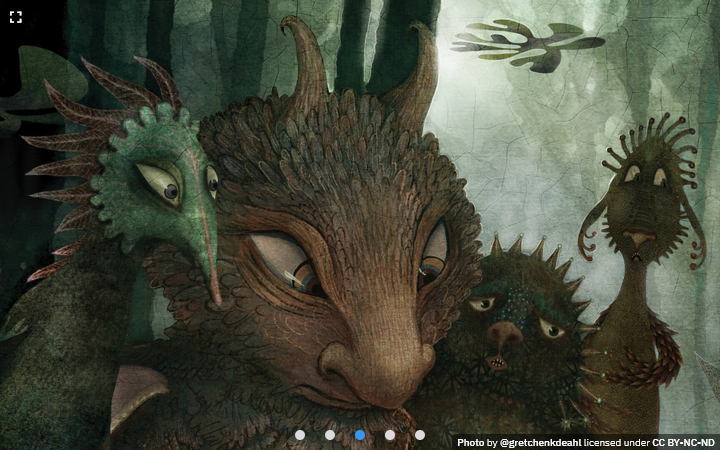Go to the fourth carousel slide dot

[390, 435]
